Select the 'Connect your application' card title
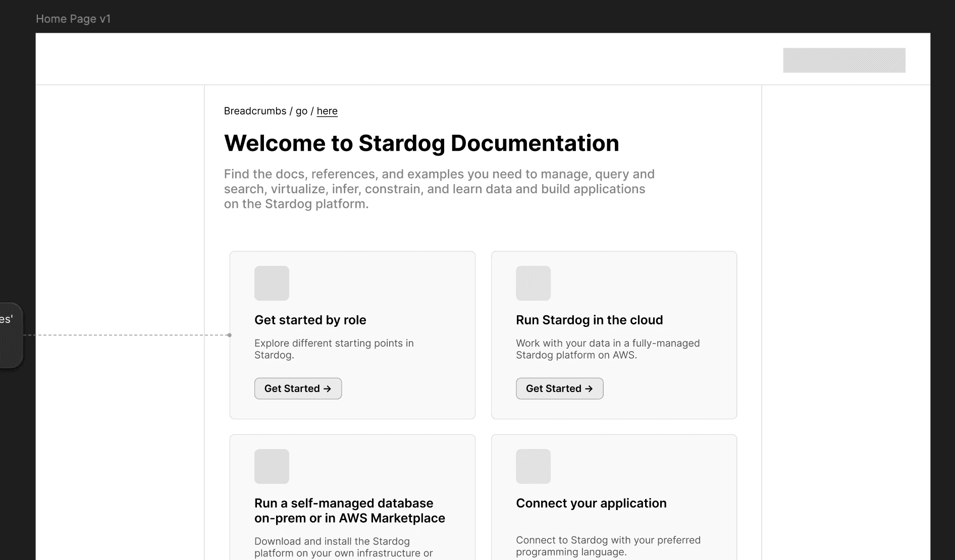The image size is (955, 560). point(591,503)
